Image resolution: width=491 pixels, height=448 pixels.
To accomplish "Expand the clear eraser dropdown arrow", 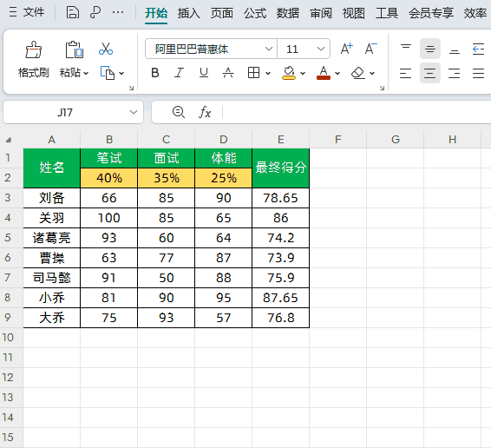I will (372, 73).
